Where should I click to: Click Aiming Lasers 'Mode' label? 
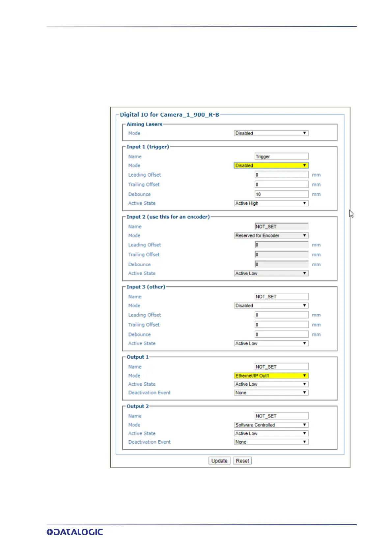tap(134, 133)
